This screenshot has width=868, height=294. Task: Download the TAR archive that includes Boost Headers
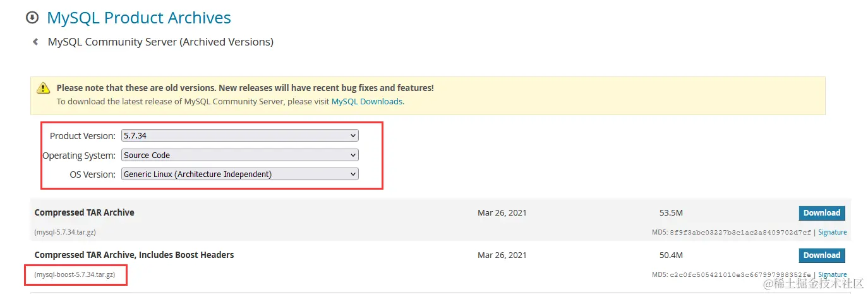click(x=822, y=255)
